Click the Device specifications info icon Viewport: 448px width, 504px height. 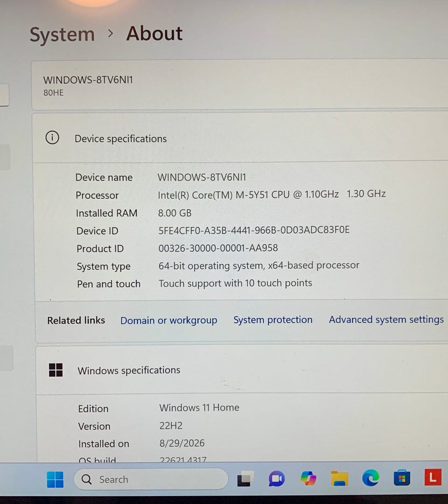(x=52, y=138)
